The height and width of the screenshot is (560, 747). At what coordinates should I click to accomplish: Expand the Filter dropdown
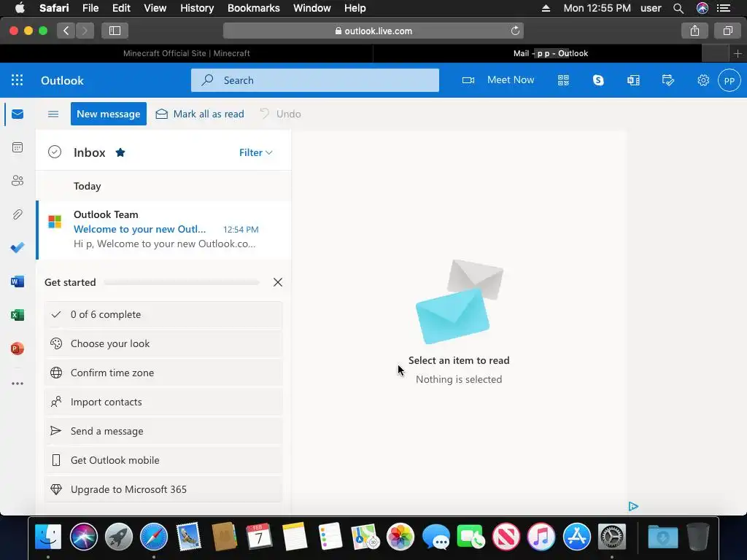[x=256, y=152]
